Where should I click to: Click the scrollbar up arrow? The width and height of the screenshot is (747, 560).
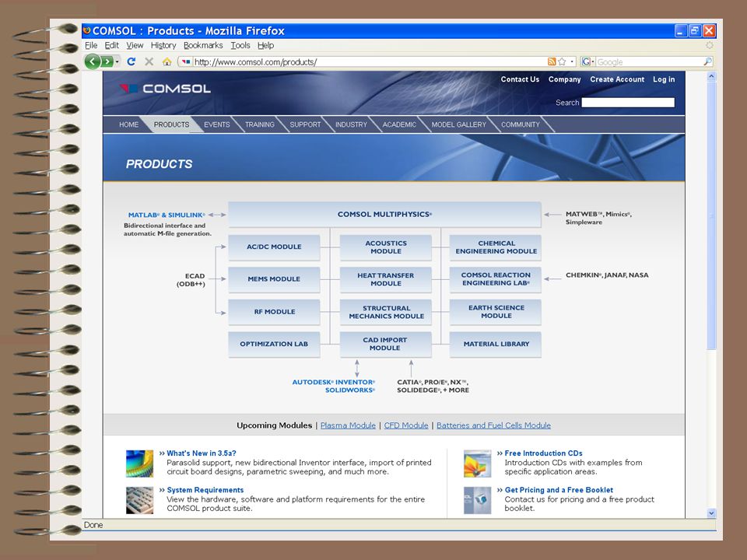click(x=711, y=76)
